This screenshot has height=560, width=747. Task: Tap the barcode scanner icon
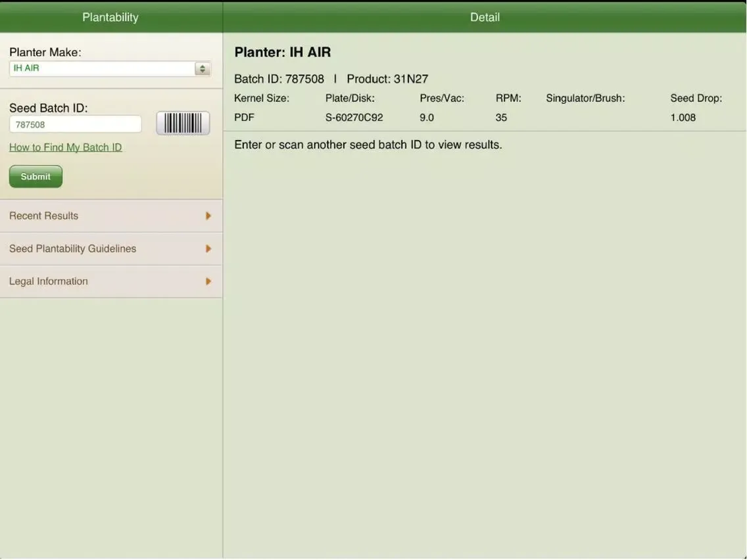pyautogui.click(x=183, y=124)
